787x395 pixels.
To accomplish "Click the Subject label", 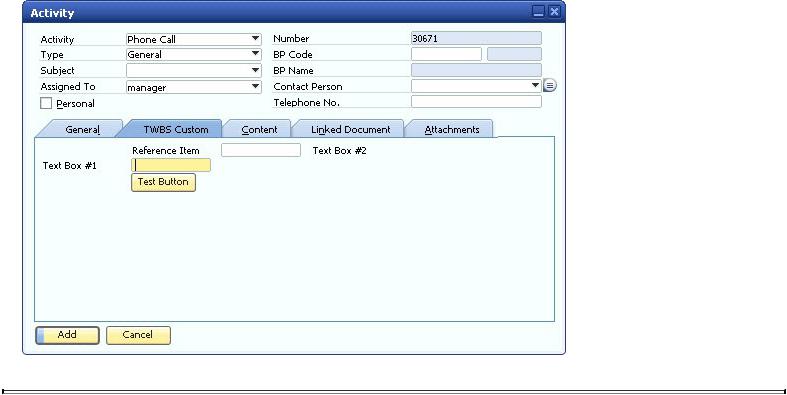I will click(57, 71).
